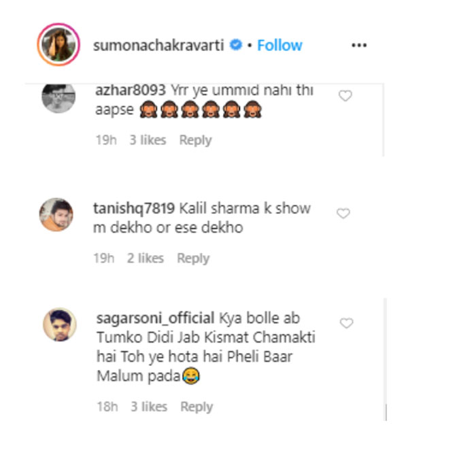This screenshot has height=449, width=476.
Task: Open tanishq7819's profile avatar
Action: [56, 214]
